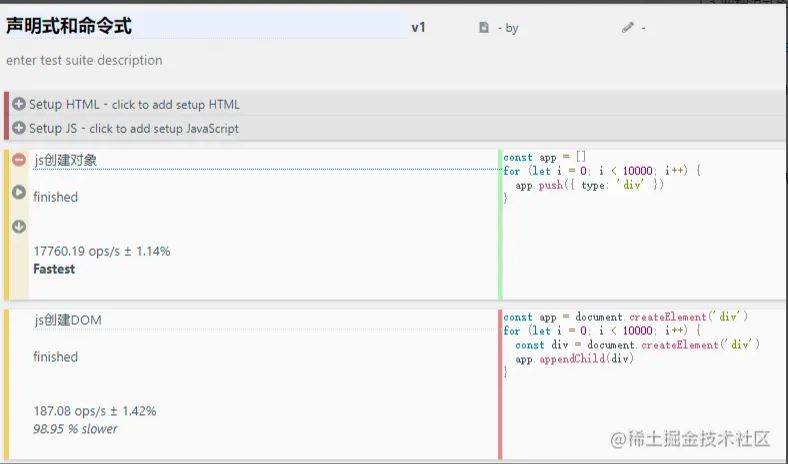Click the save icon next to "- by"
Image resolution: width=788 pixels, height=464 pixels.
pyautogui.click(x=484, y=28)
